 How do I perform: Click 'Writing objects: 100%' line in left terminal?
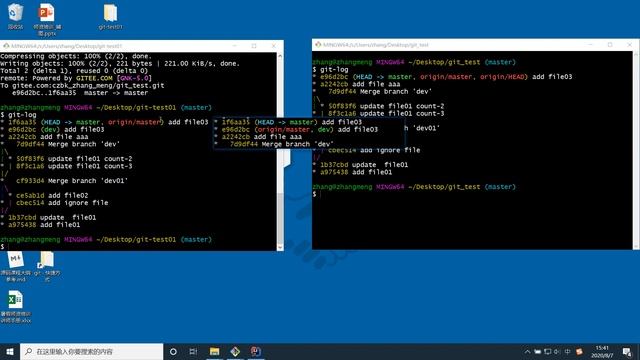[x=120, y=64]
